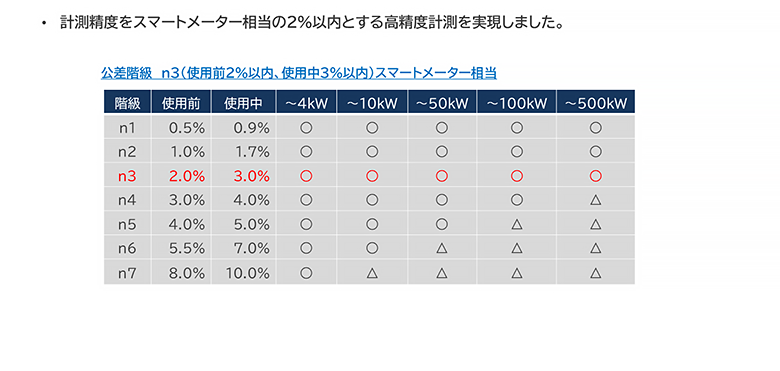Viewport: 780px width, 371px height.
Task: Select the red n3 class label
Action: 127,176
